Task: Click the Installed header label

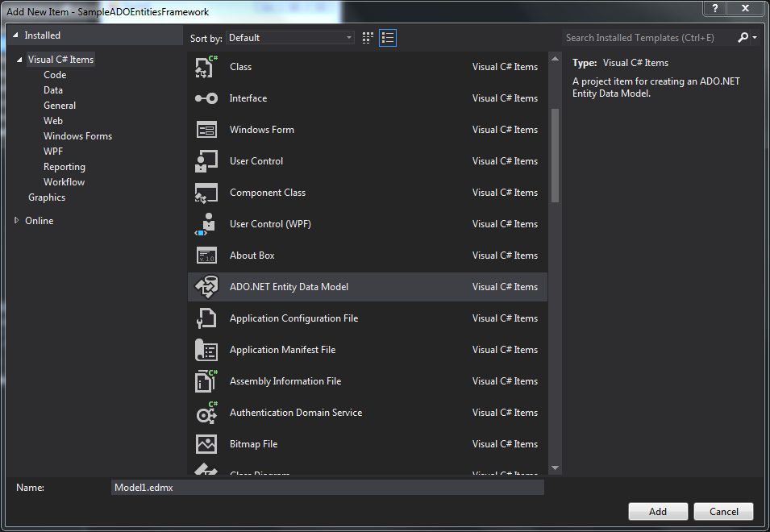Action: pos(42,35)
